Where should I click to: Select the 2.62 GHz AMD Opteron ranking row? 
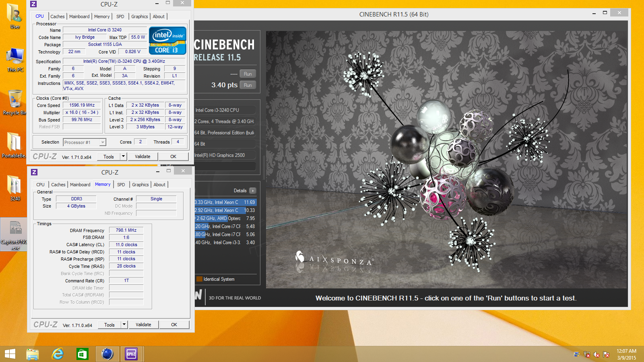tap(225, 218)
